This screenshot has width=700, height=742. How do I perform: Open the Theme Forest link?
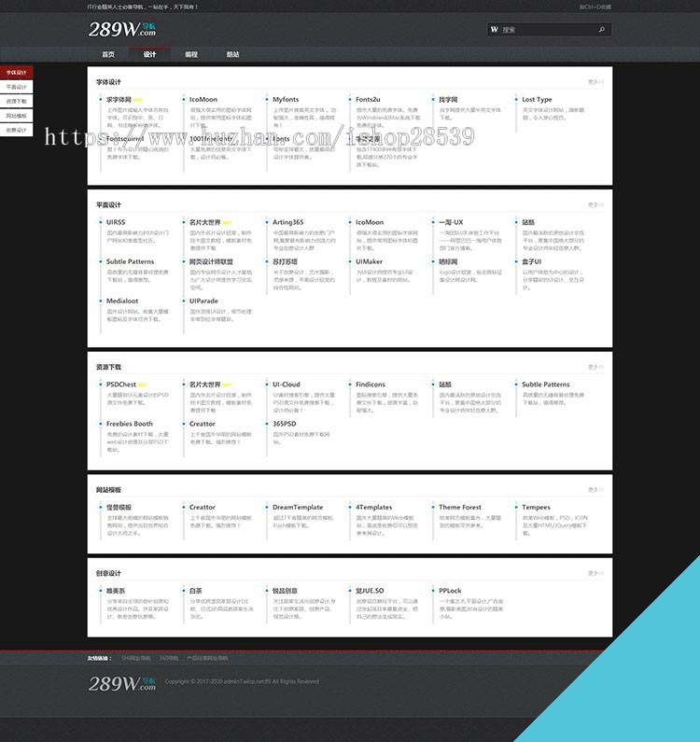(460, 507)
